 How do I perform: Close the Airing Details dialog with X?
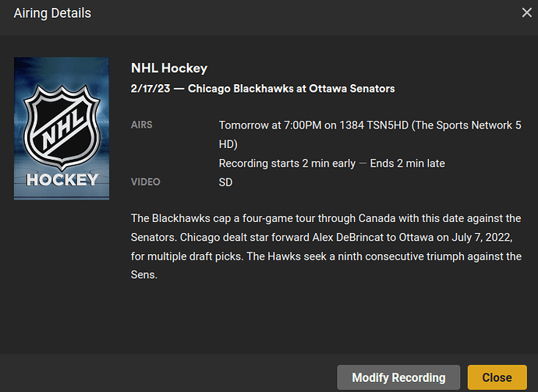click(x=526, y=12)
